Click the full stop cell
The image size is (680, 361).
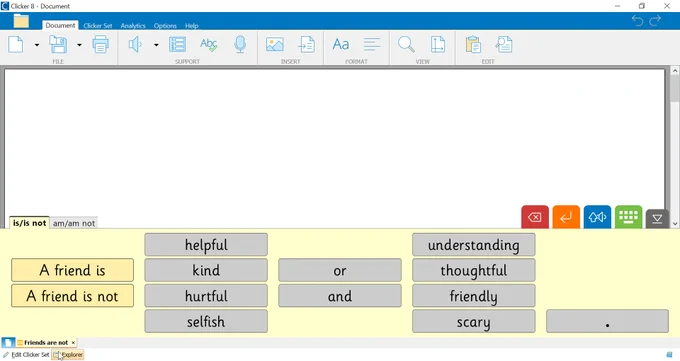click(607, 322)
